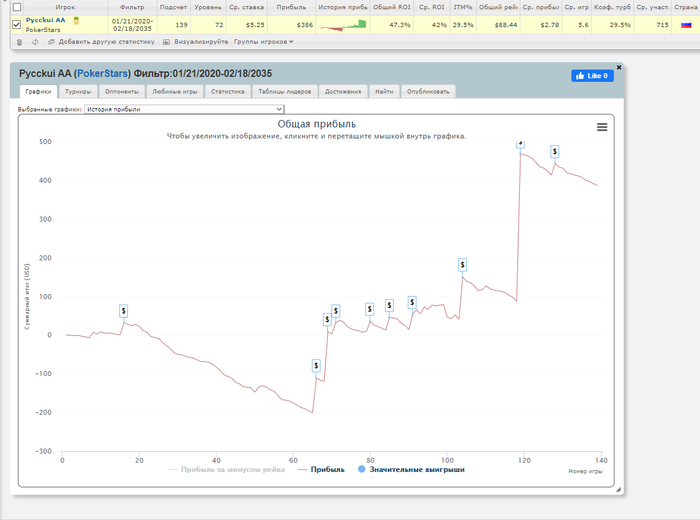
Task: Click the refresh icon below the table
Action: tap(35, 42)
